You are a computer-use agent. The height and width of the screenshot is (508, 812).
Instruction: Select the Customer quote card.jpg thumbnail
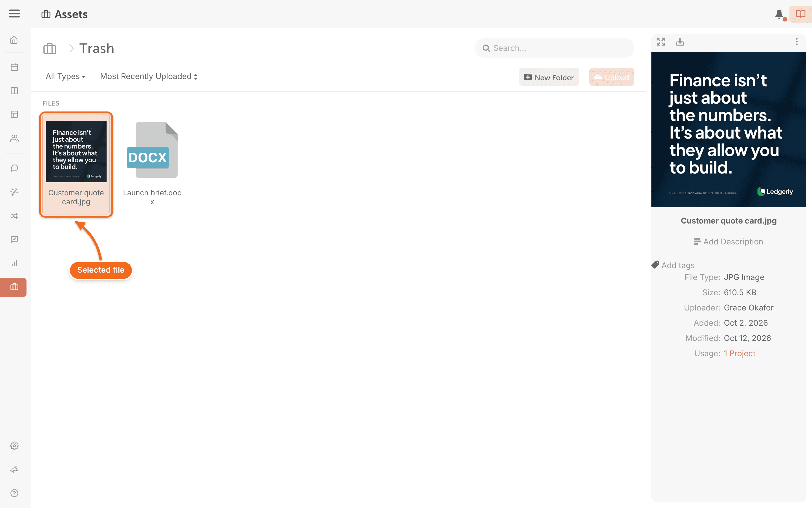pos(76,164)
